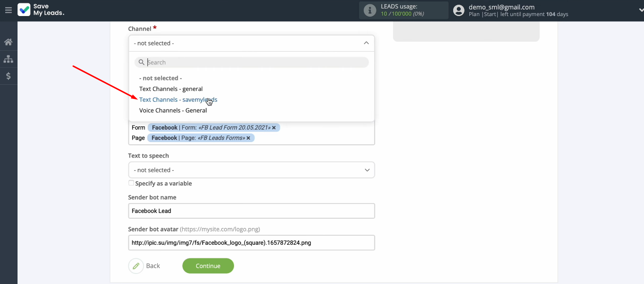Click the Sender bot avatar URL field
This screenshot has width=644, height=284.
251,243
